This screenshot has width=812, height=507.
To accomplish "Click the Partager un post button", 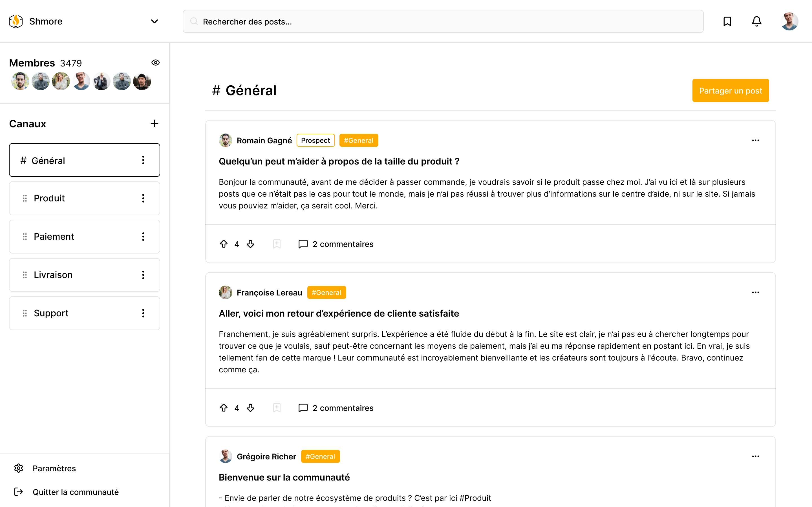I will point(730,90).
